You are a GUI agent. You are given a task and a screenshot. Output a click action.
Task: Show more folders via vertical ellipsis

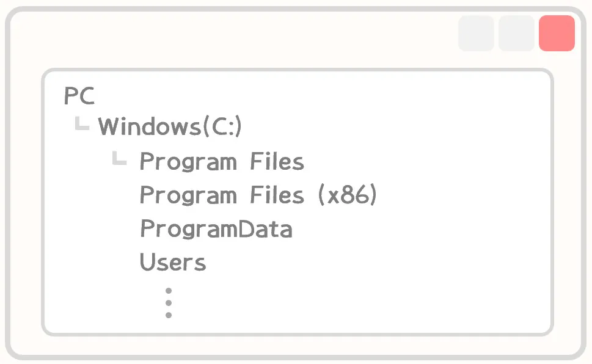[169, 303]
